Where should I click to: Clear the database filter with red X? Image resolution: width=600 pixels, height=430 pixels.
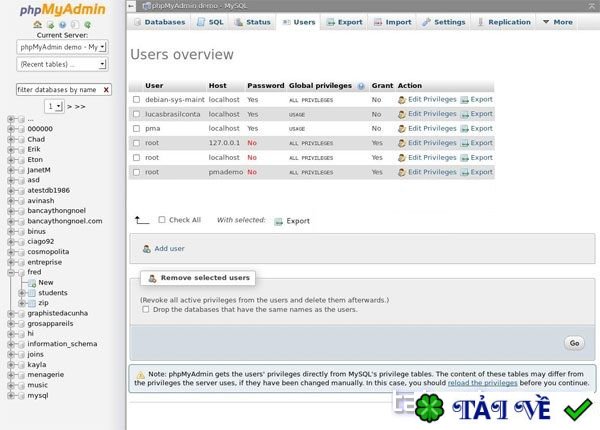point(106,90)
